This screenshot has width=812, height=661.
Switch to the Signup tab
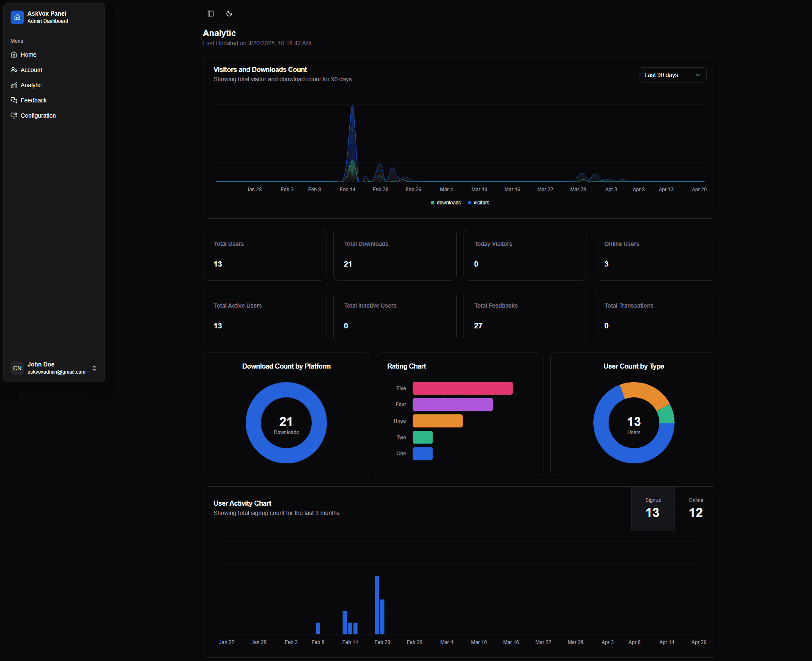653,508
